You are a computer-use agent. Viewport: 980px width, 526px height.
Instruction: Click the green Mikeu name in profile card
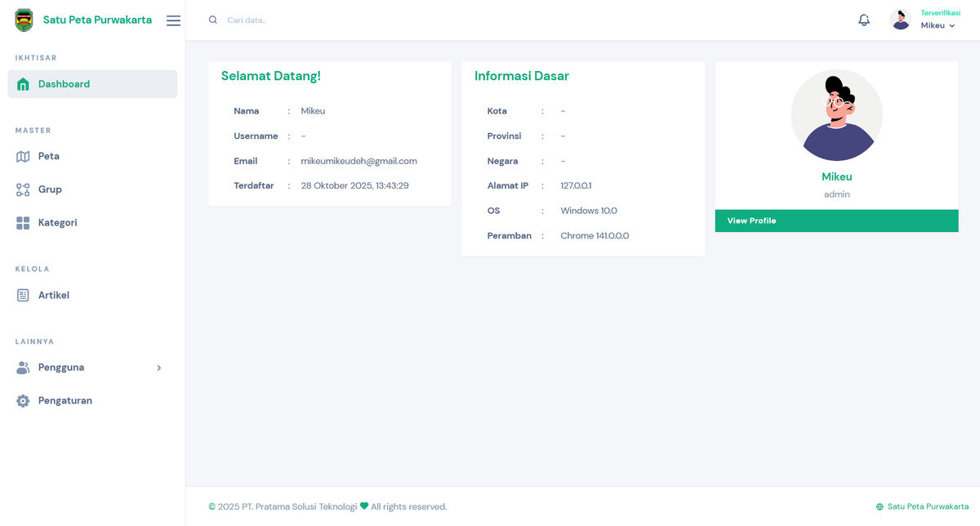pos(836,176)
